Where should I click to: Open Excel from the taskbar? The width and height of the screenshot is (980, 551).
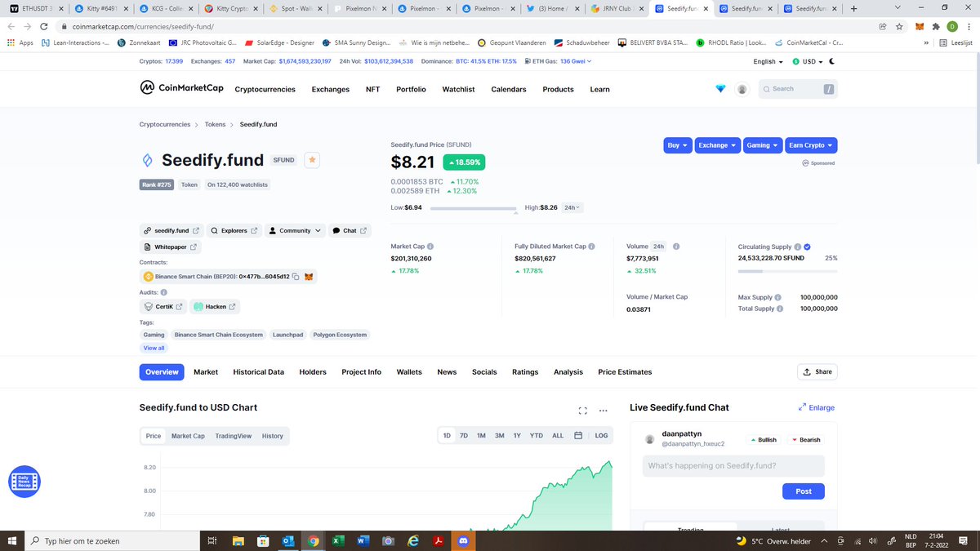pos(338,540)
